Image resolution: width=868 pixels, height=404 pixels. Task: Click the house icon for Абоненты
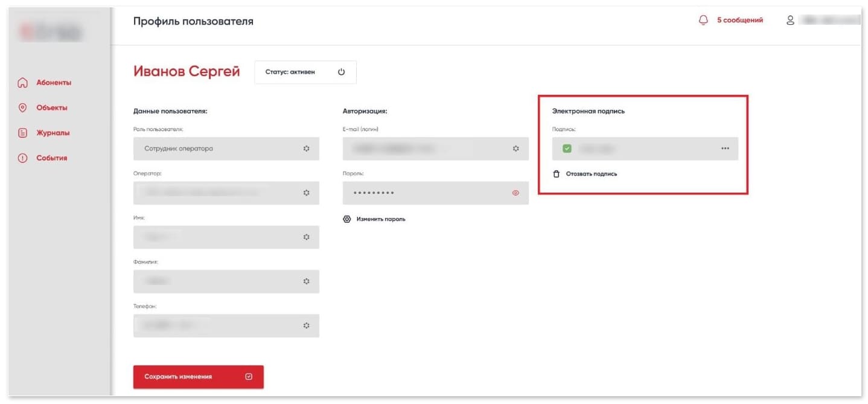point(23,83)
